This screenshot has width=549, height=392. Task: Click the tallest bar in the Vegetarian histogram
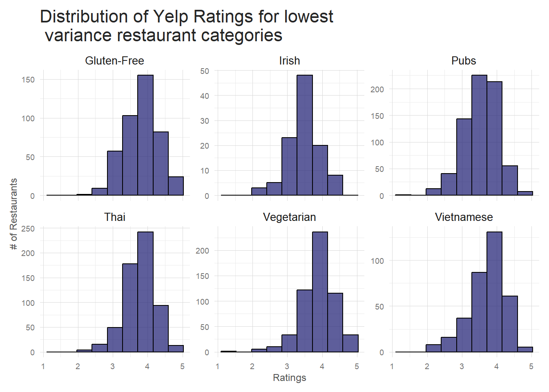point(320,292)
